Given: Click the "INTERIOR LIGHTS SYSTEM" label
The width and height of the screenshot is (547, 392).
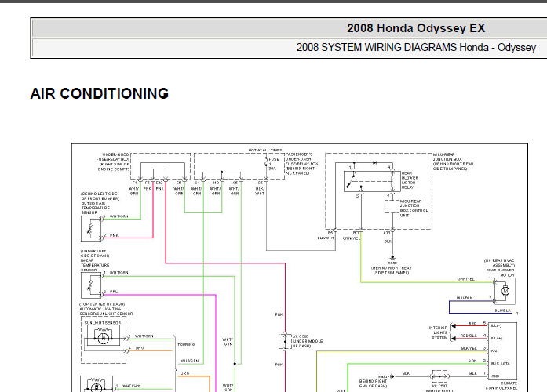Looking at the screenshot, I should (x=438, y=332).
